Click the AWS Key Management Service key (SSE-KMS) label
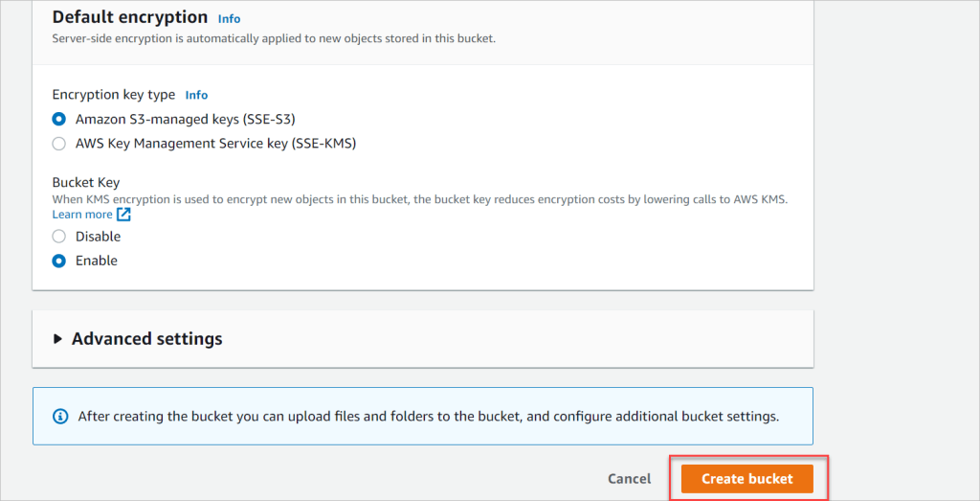Screen dimensions: 980x501 (215, 144)
